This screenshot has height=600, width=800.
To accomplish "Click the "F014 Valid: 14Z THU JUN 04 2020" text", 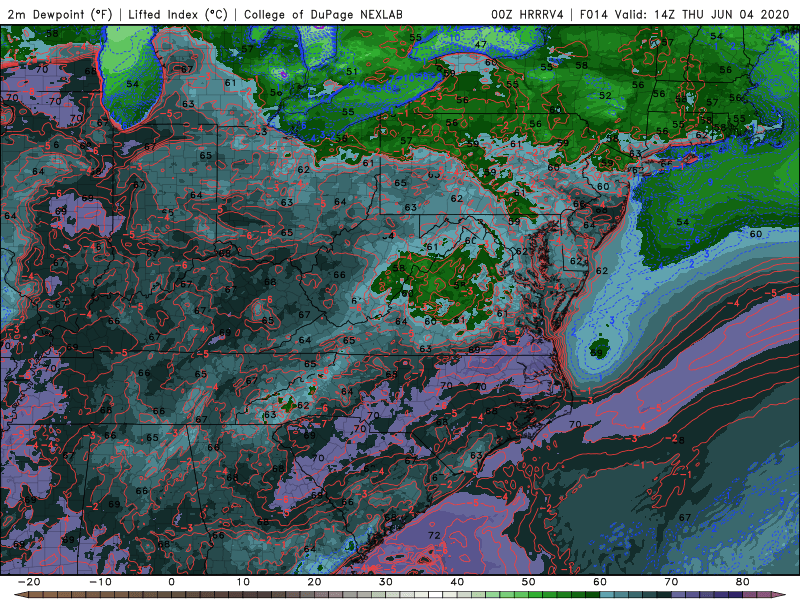I will pyautogui.click(x=685, y=14).
